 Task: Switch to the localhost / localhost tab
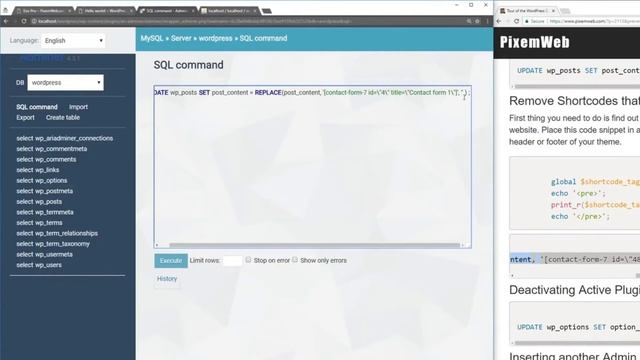pyautogui.click(x=229, y=11)
